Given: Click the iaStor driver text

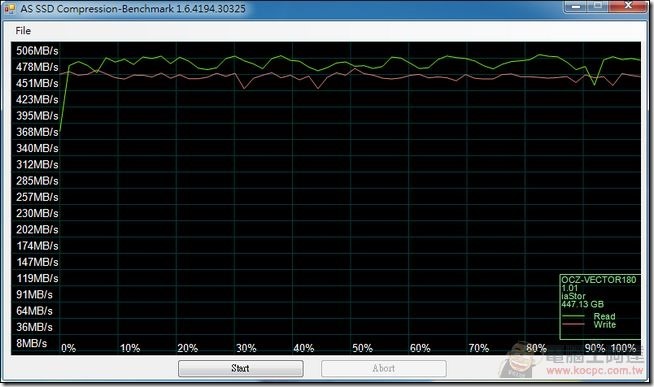Looking at the screenshot, I should pyautogui.click(x=574, y=296).
